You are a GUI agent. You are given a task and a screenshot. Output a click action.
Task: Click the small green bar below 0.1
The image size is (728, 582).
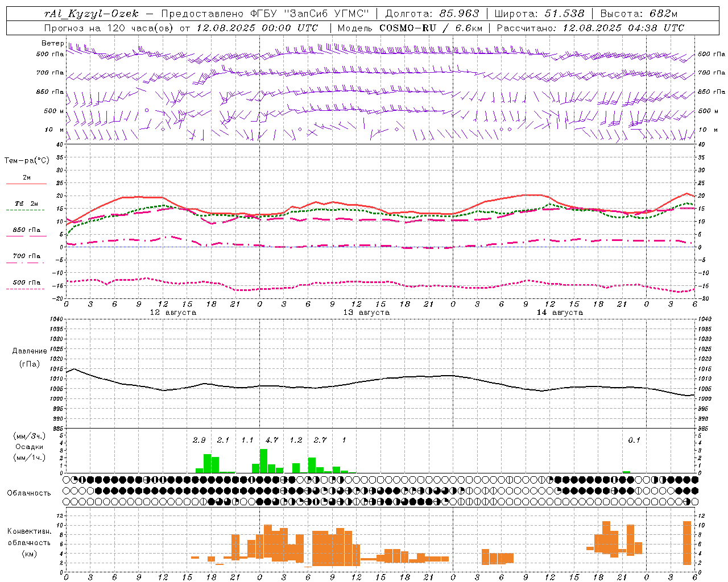[x=626, y=472]
